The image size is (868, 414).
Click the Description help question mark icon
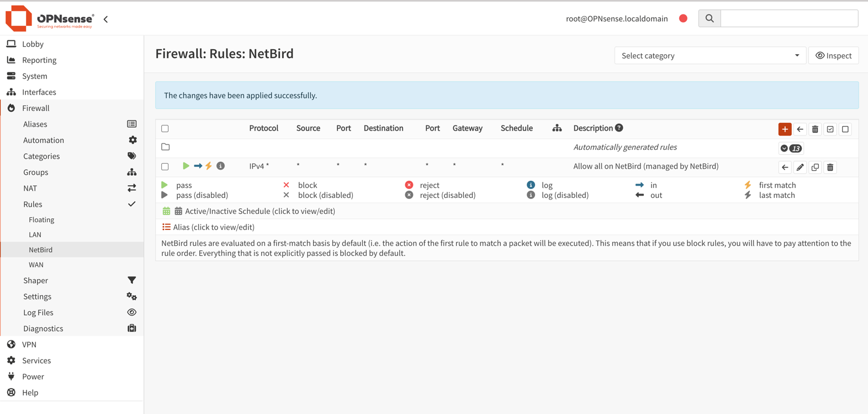pos(619,128)
